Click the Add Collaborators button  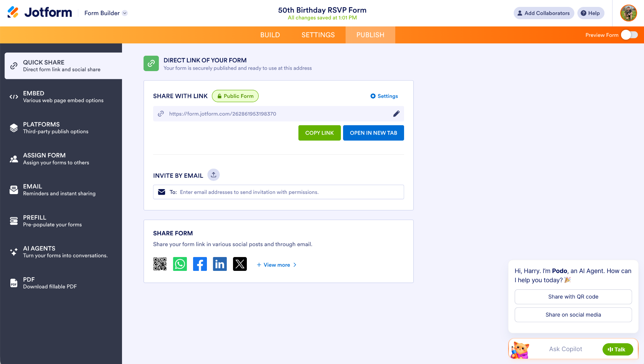coord(544,13)
